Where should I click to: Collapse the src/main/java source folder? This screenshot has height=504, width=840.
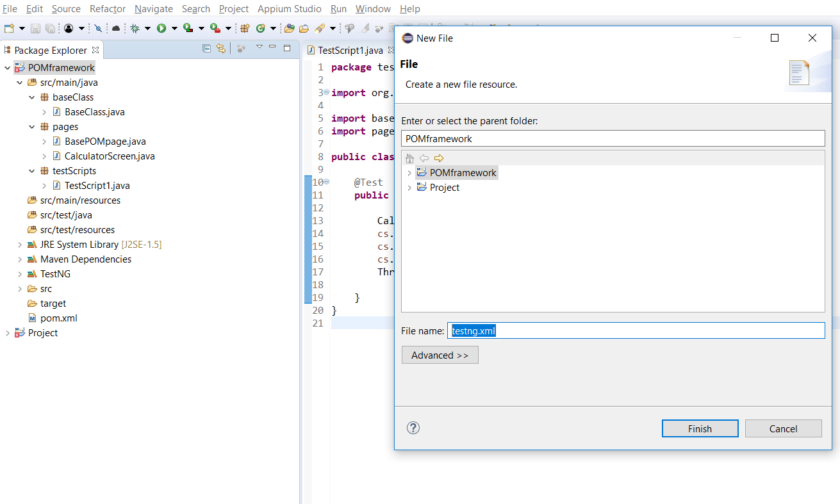19,82
